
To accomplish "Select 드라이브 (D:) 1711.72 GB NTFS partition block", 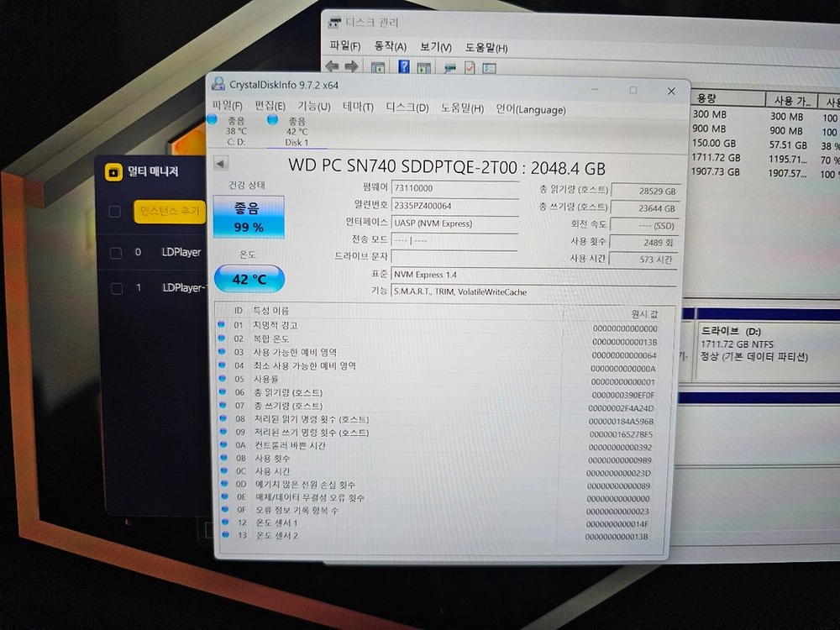I will pyautogui.click(x=767, y=345).
